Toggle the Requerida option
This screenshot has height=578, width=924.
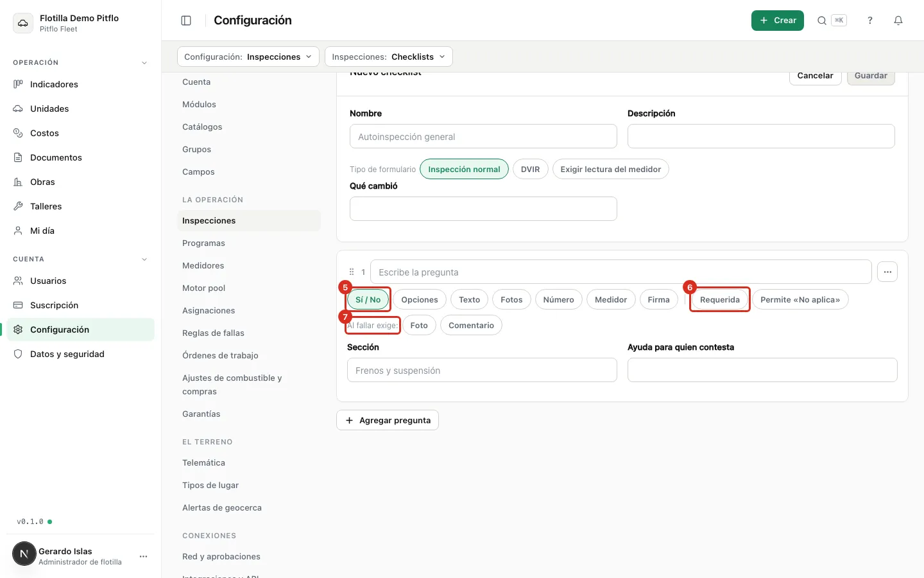tap(720, 299)
